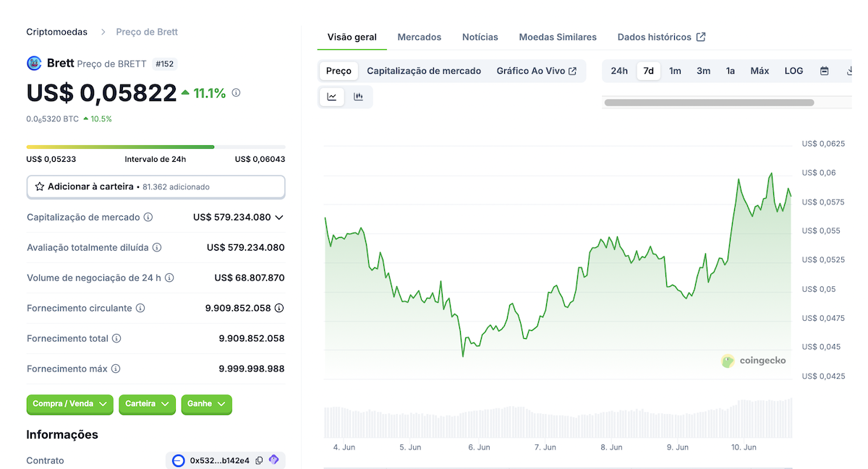Open the calendar date range picker
The height and width of the screenshot is (469, 868).
coord(824,71)
